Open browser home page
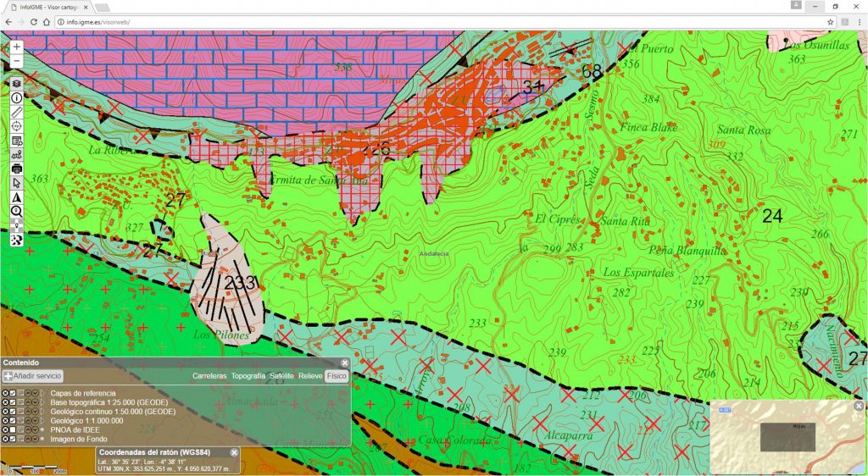 point(47,22)
